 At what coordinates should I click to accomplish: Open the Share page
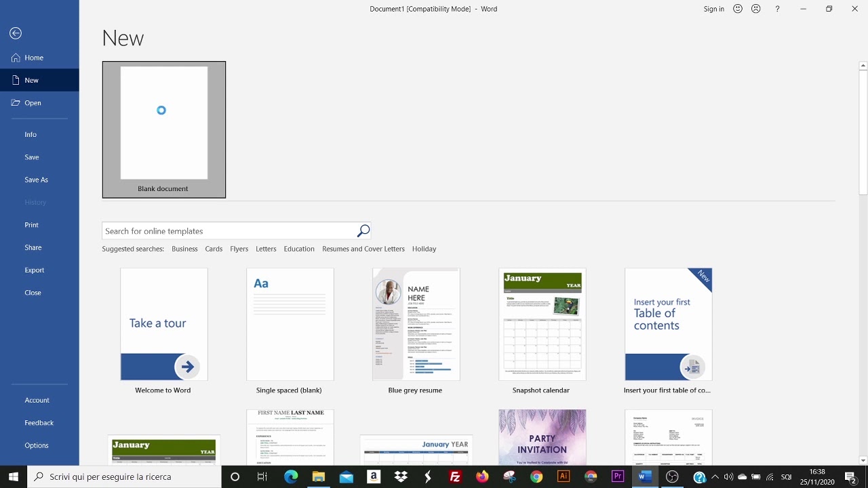39,247
